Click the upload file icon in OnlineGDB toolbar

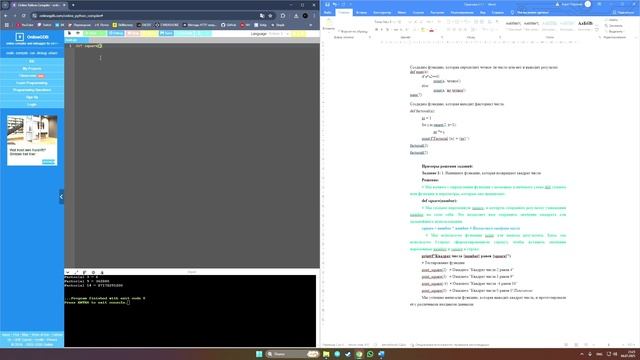pyautogui.click(x=78, y=33)
